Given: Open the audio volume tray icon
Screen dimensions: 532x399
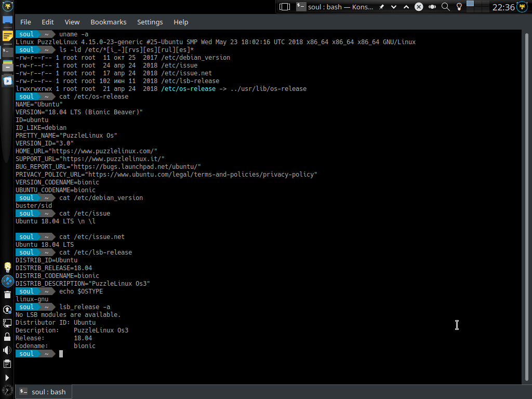Looking at the screenshot, I should 7,350.
